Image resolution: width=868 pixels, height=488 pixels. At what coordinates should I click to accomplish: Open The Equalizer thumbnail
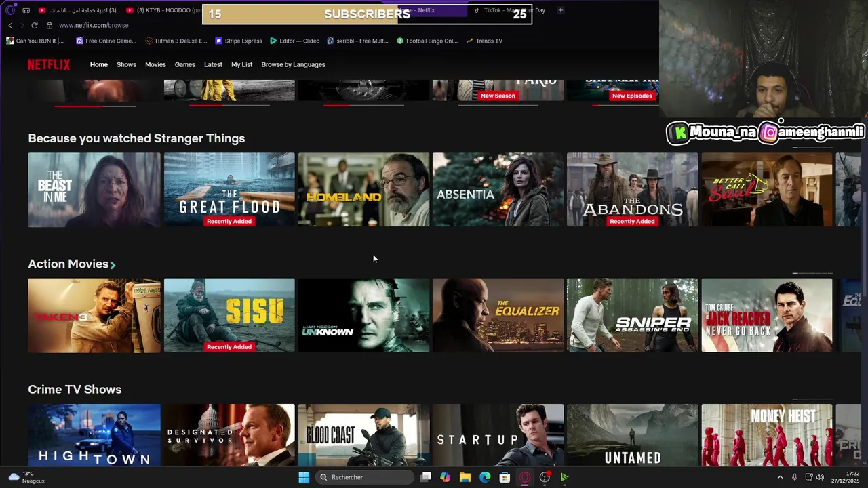coord(498,315)
